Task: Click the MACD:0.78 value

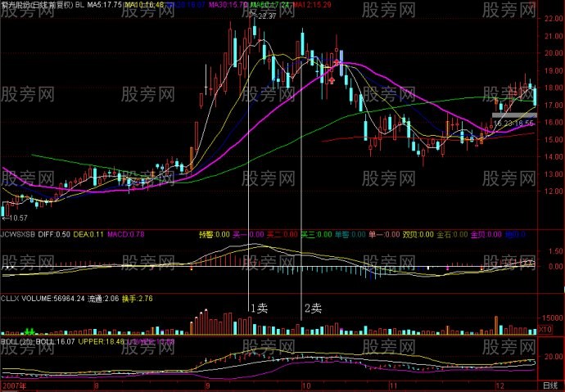Action: [x=126, y=234]
